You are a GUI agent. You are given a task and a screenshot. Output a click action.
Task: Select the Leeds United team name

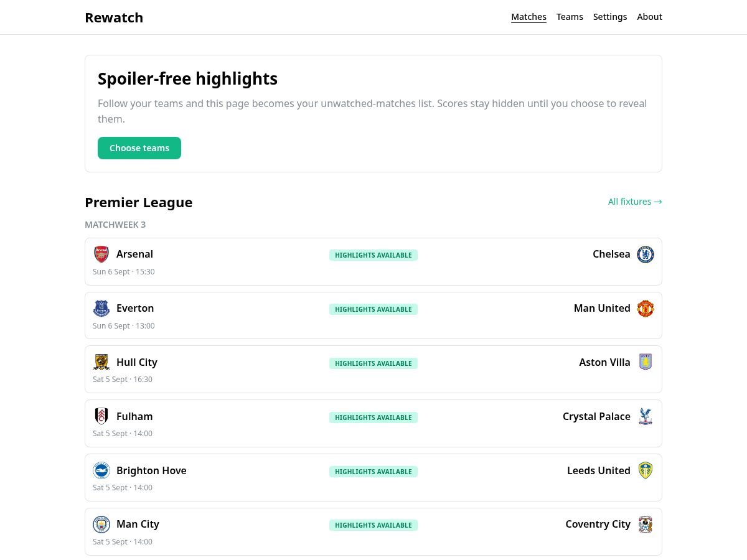599,470
